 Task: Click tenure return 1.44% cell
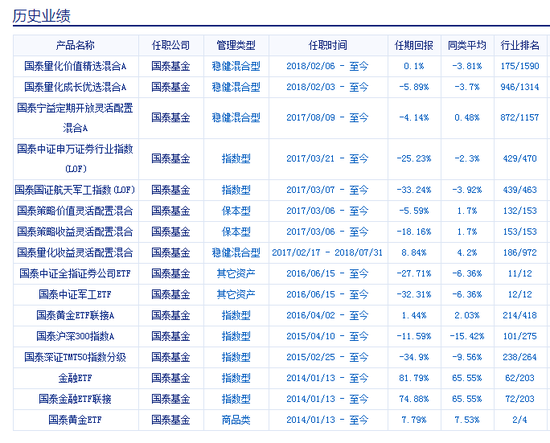tap(414, 315)
